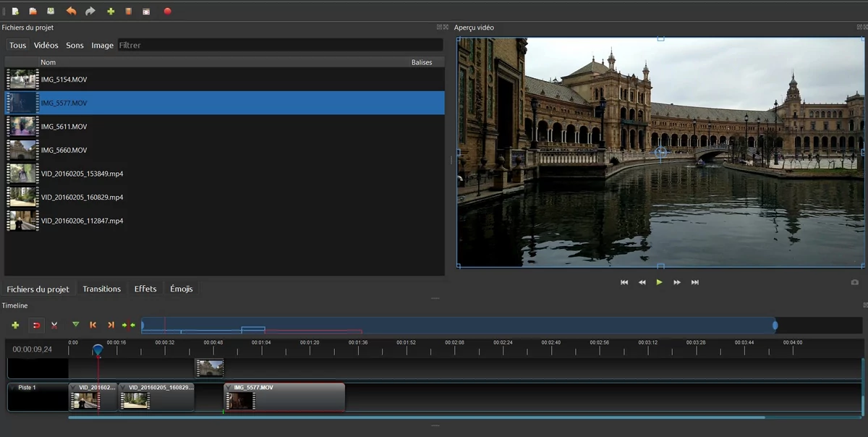Click the top-middle transform handle in preview
This screenshot has height=437, width=868.
(660, 38)
